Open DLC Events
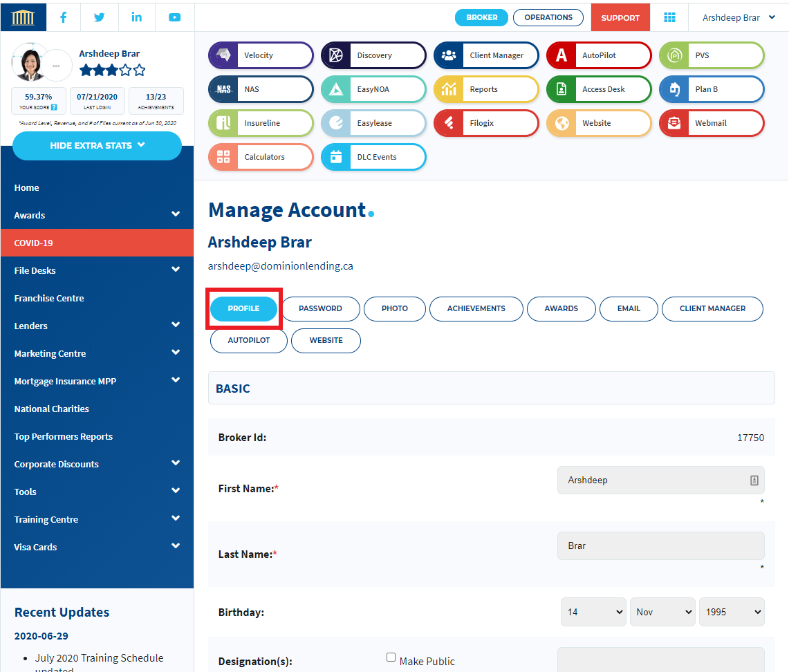This screenshot has width=789, height=672. click(x=373, y=157)
